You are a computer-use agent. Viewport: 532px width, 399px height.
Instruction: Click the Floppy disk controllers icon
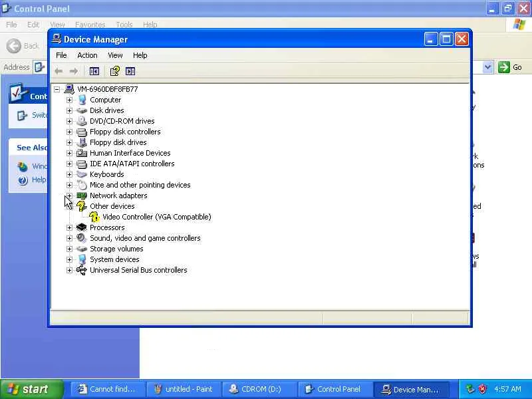(x=82, y=132)
